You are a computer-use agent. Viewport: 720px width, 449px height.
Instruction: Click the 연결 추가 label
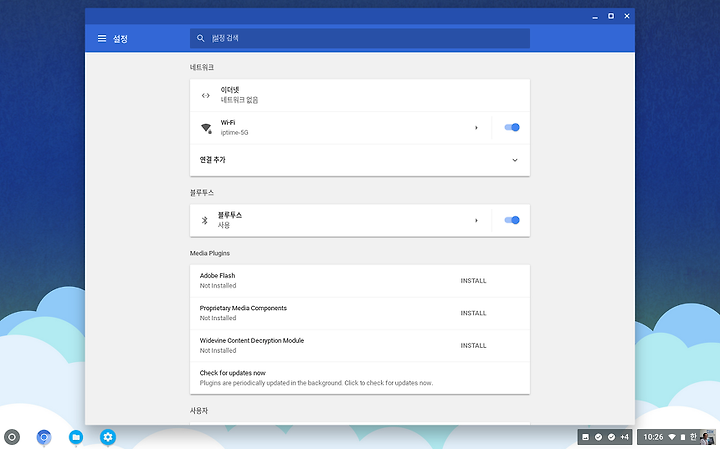coord(213,160)
